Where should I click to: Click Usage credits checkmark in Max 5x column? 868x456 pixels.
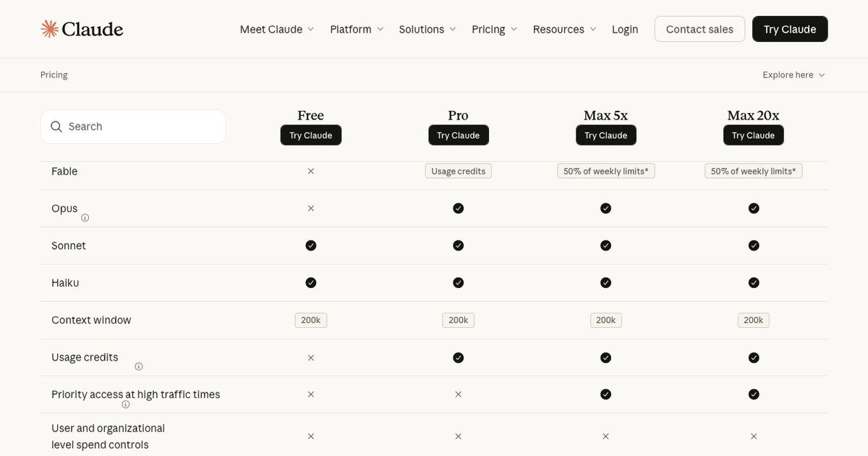tap(605, 358)
